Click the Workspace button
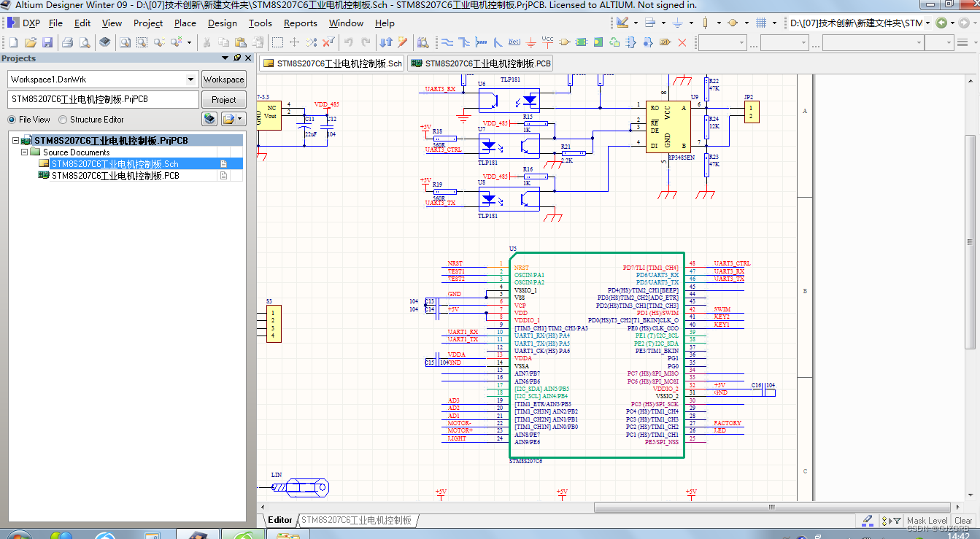980x539 pixels. pyautogui.click(x=223, y=79)
